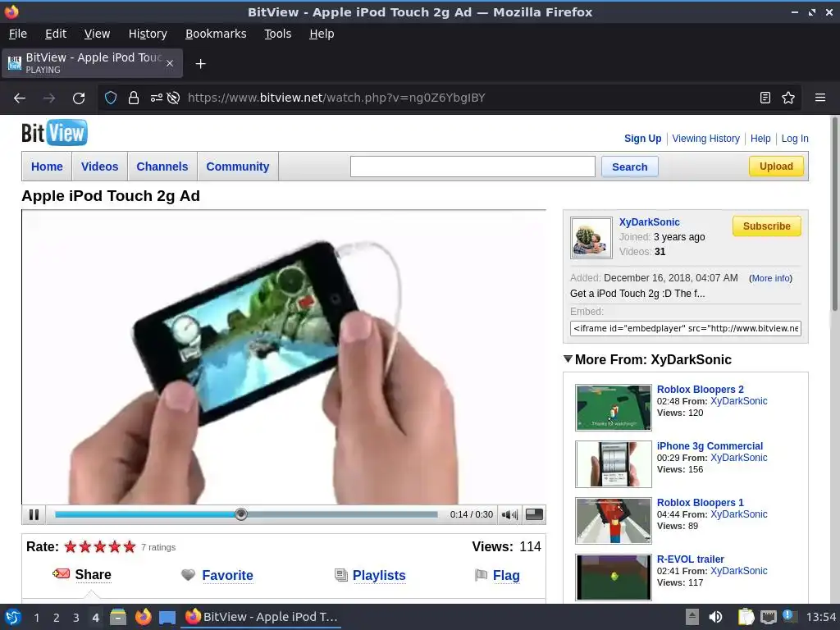Open the Favorite link
Screen dimensions: 840x630
coord(227,575)
